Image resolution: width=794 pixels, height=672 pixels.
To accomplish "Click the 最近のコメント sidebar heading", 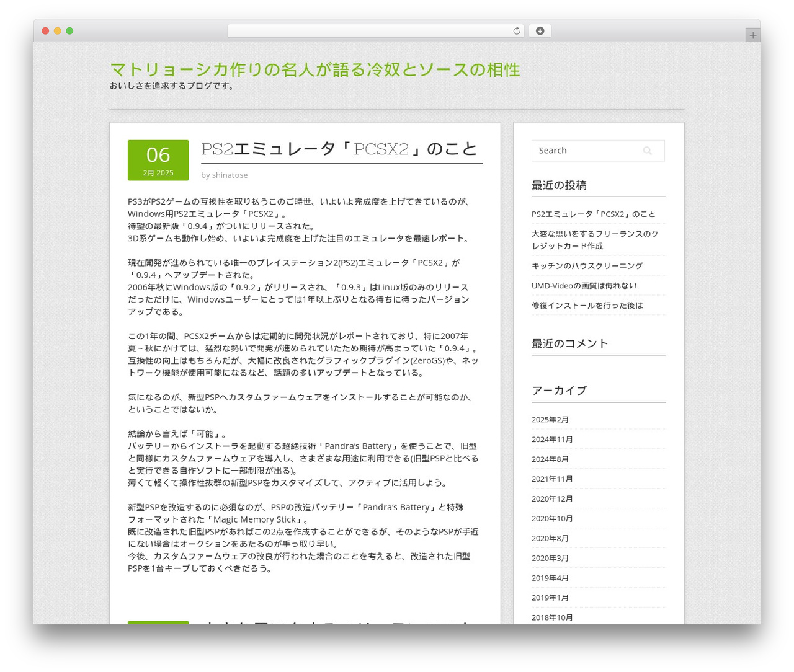I will point(570,343).
